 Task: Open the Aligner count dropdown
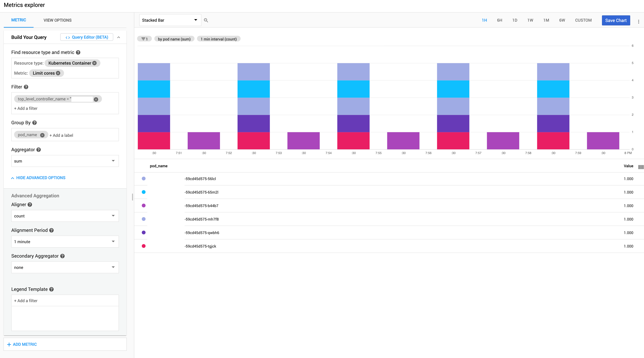click(65, 216)
